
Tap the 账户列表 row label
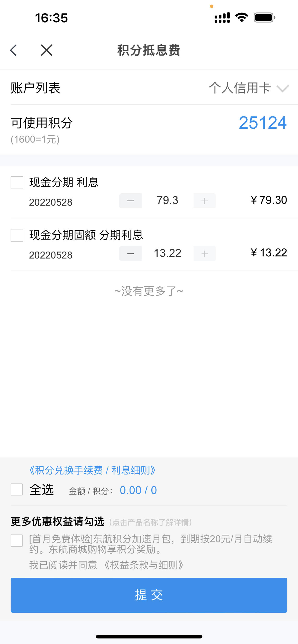[36, 88]
